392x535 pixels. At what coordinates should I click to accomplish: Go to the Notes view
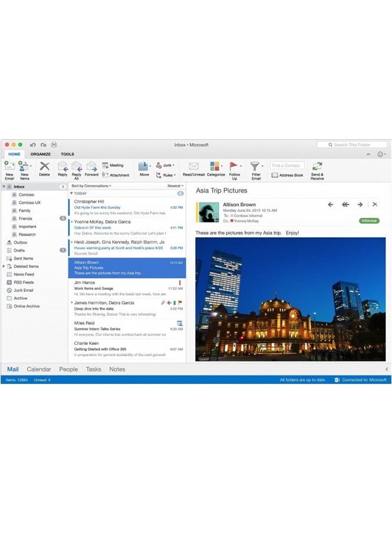(x=117, y=369)
